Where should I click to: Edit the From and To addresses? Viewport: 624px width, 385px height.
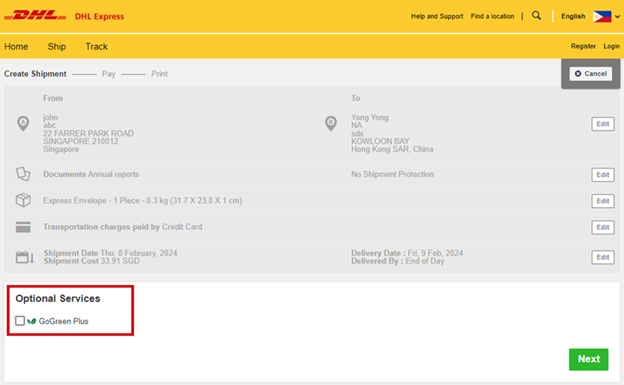click(x=603, y=124)
